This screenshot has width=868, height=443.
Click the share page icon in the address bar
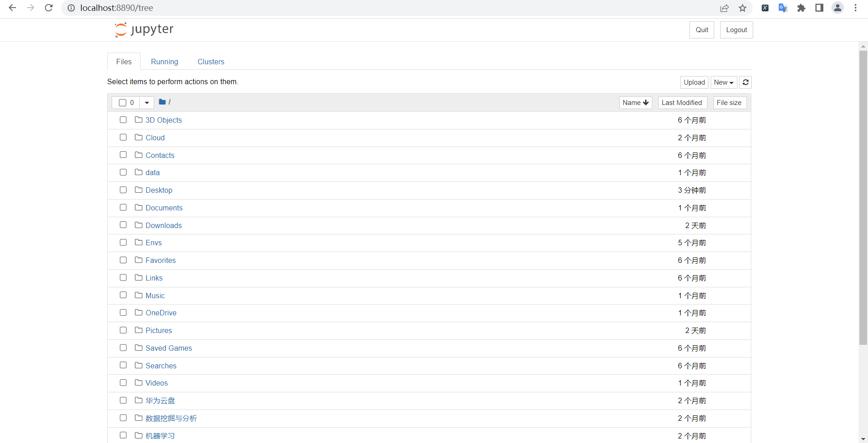[x=724, y=8]
